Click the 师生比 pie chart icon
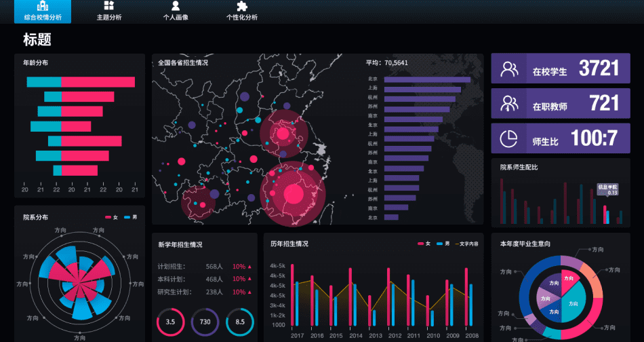This screenshot has height=342, width=644. click(508, 138)
